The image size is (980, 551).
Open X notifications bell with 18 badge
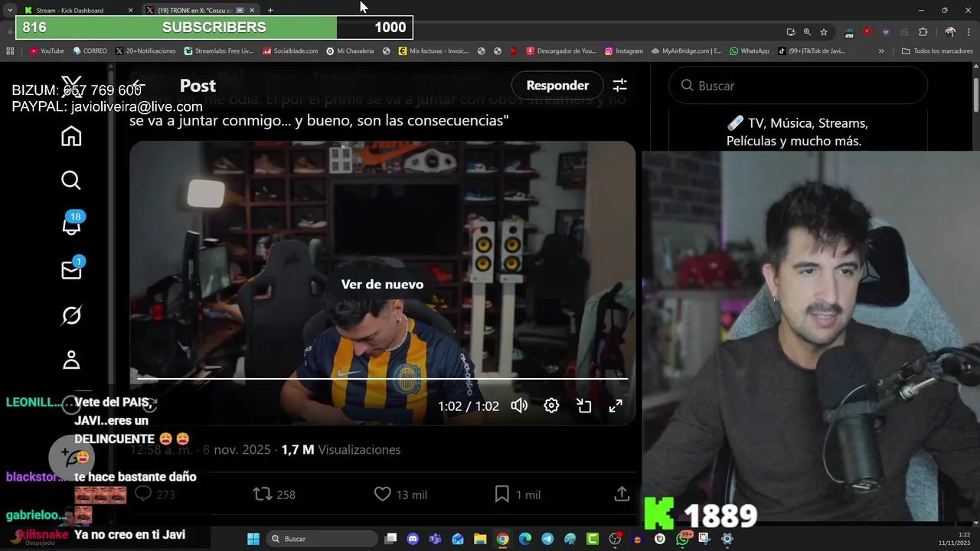pos(72,224)
